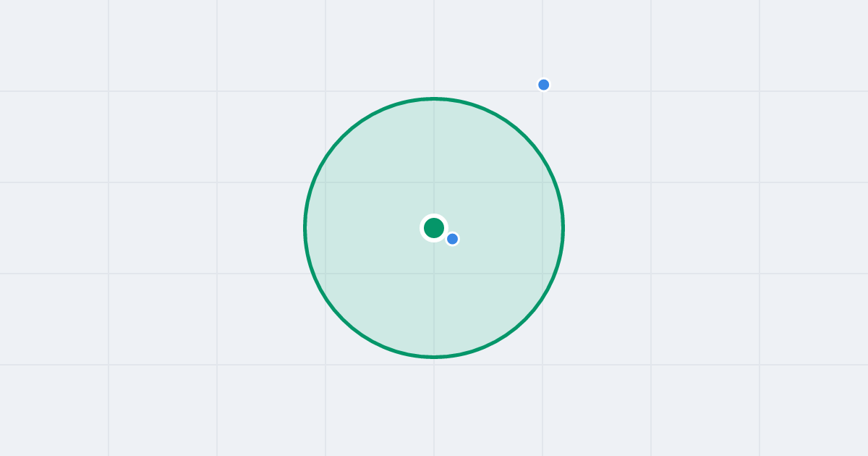The image size is (868, 456).
Task: Click the circle outline at its rightmost point
Action: 563,228
